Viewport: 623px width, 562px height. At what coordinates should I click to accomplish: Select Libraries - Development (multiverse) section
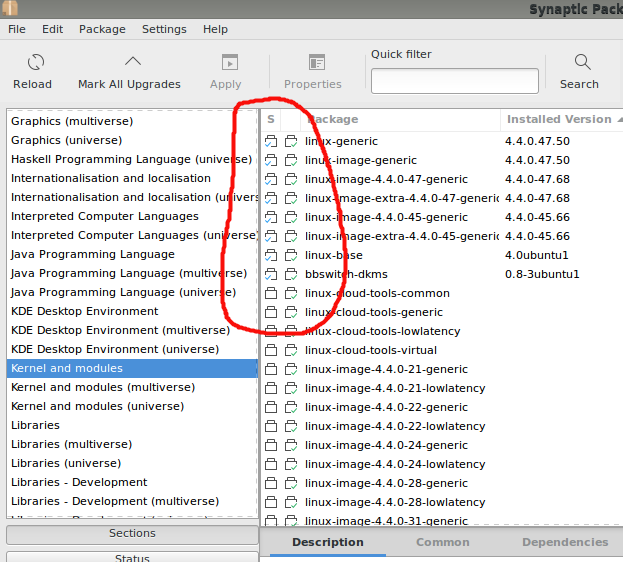point(132,502)
